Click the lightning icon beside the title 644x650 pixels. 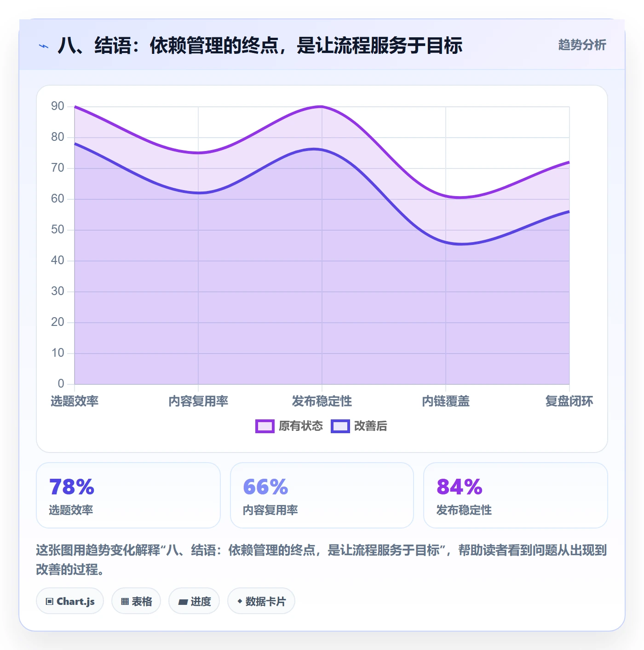point(44,46)
